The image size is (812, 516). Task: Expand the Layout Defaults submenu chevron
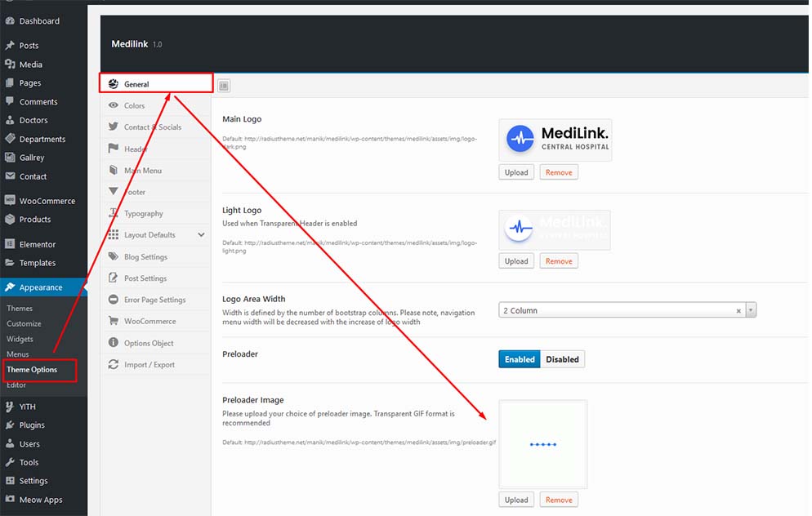(201, 234)
